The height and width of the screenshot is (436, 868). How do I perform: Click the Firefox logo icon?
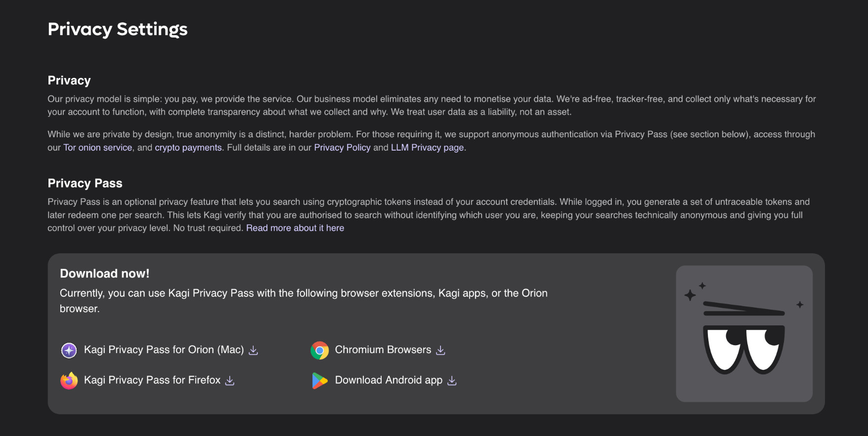pos(69,381)
